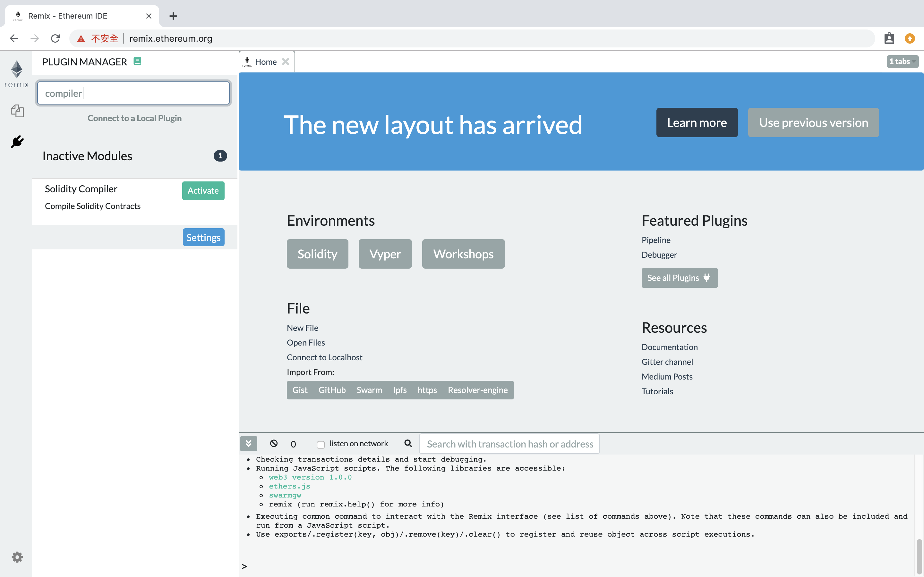Clear the terminal with the ban icon
The image size is (924, 577).
click(274, 443)
